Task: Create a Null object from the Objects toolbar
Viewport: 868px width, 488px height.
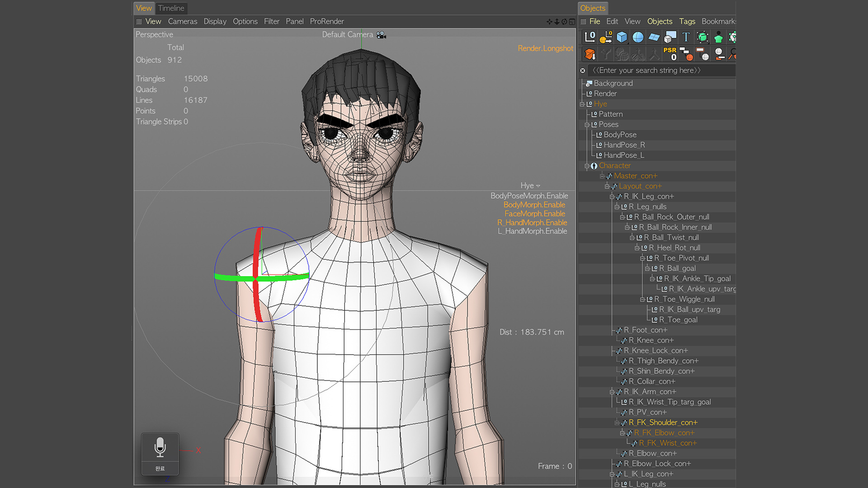Action: (590, 37)
